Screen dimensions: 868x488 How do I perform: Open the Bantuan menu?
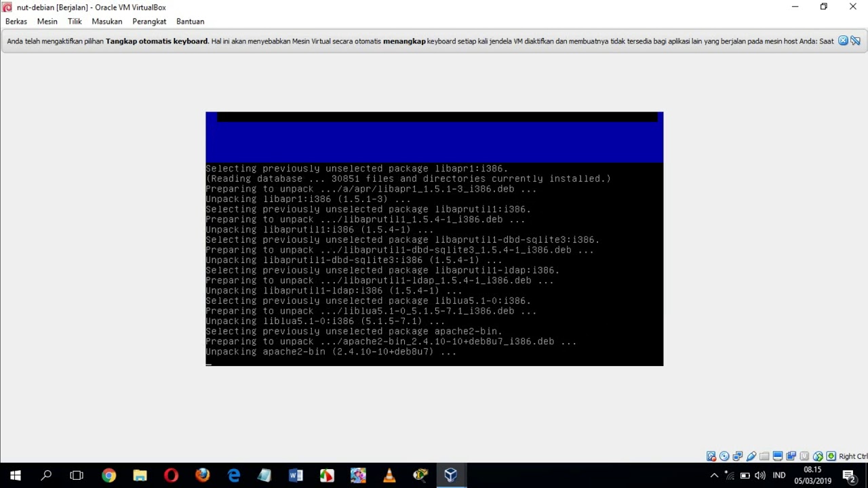coord(191,21)
